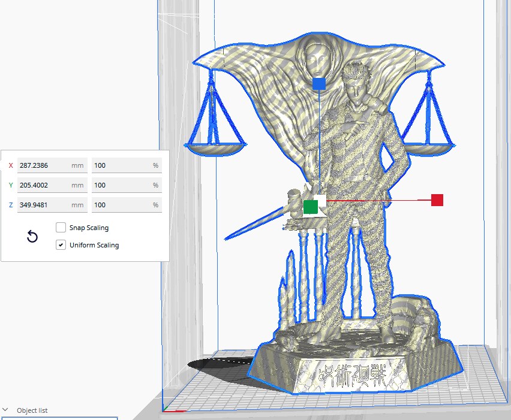The image size is (511, 420).
Task: Click the X size mm input field
Action: 52,165
